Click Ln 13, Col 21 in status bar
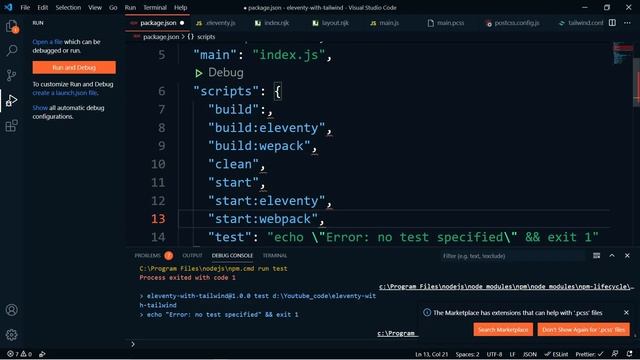 click(431, 354)
